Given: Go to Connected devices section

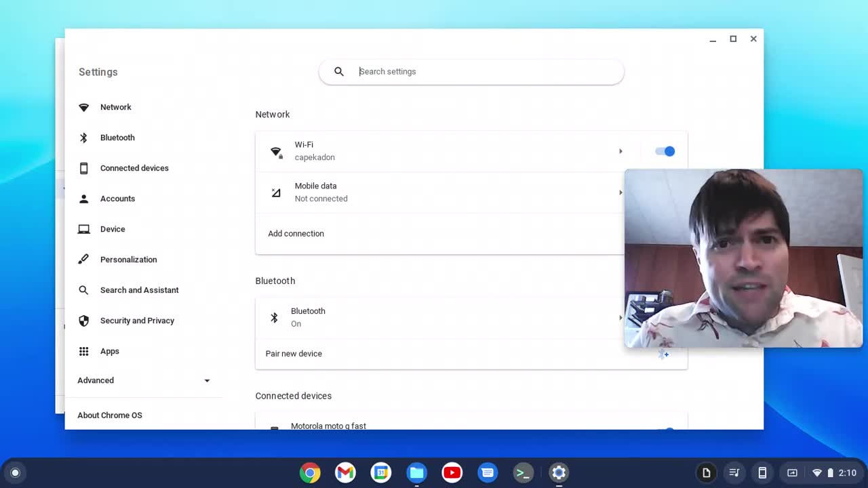Looking at the screenshot, I should 134,168.
